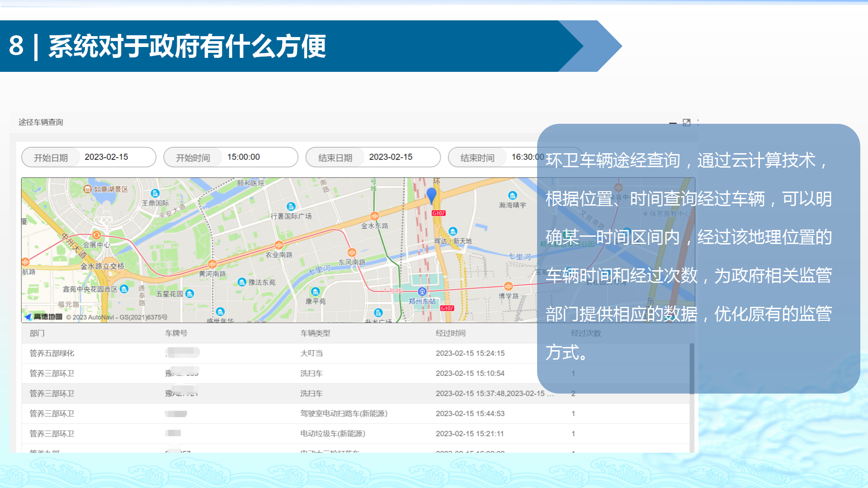Screen dimensions: 868x488
Task: Click the 部门 column header
Action: point(37,333)
